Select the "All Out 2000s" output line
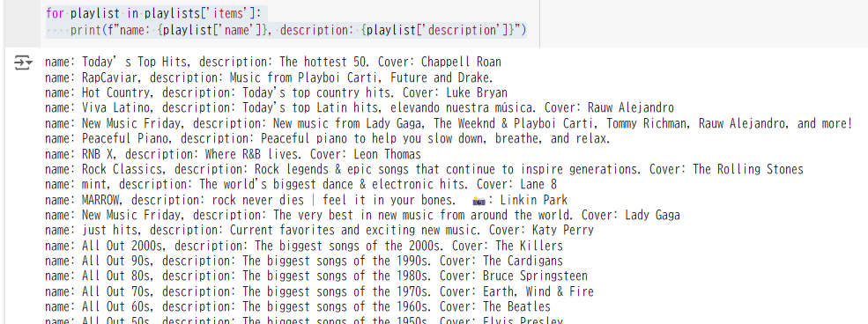The height and width of the screenshot is (324, 868). click(x=304, y=246)
